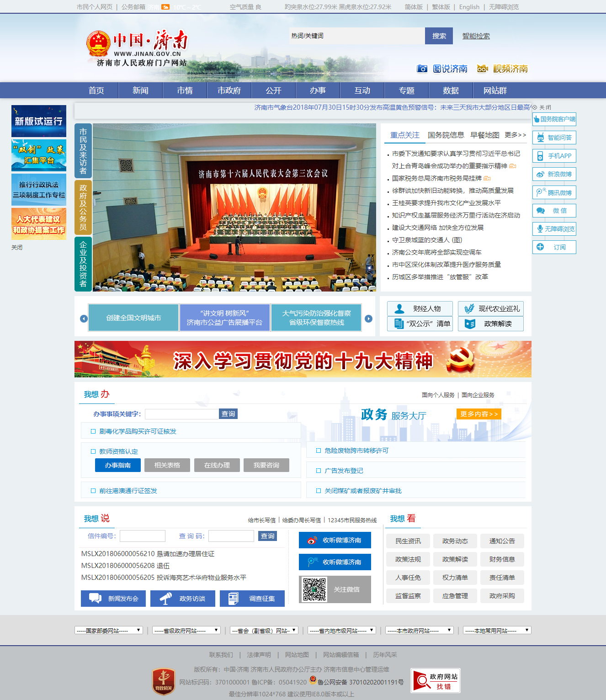Click the 政府网站找错 badge icon
The image size is (606, 700).
435,681
